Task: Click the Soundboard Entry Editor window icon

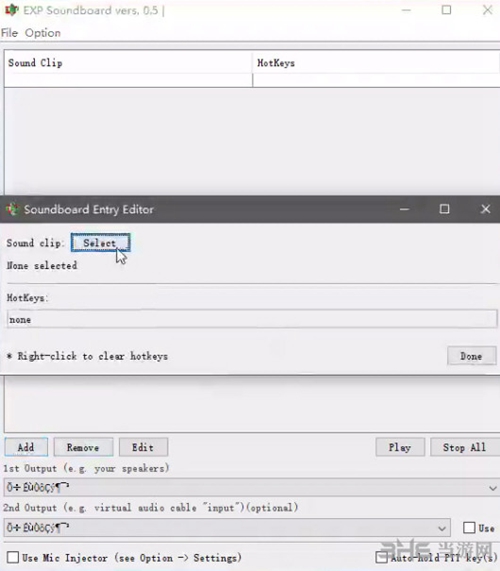Action: 12,209
